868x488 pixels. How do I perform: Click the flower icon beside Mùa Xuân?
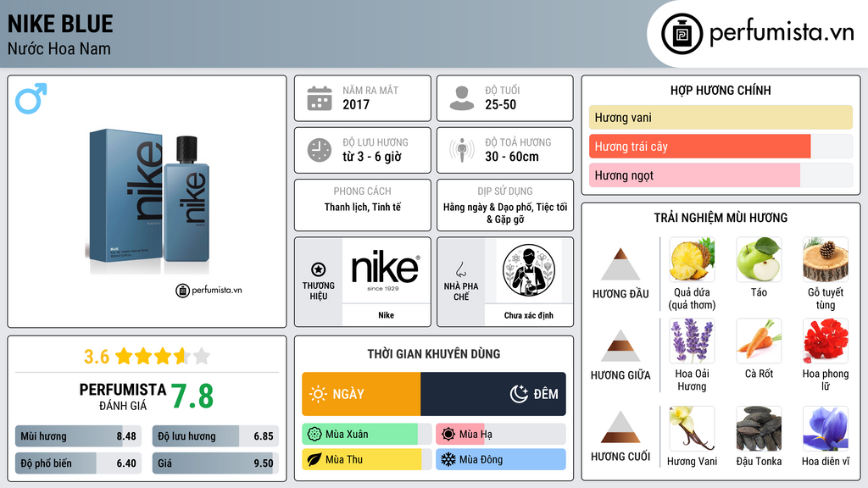coord(314,435)
